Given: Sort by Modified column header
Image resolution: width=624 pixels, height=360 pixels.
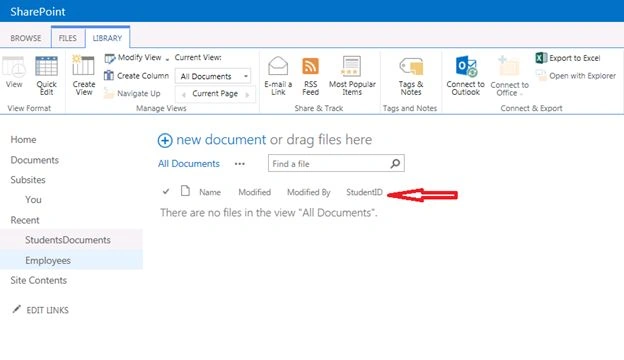Looking at the screenshot, I should pos(255,192).
